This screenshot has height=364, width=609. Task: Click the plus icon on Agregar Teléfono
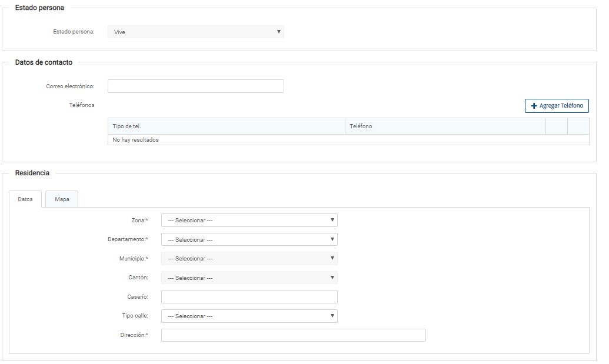point(534,106)
